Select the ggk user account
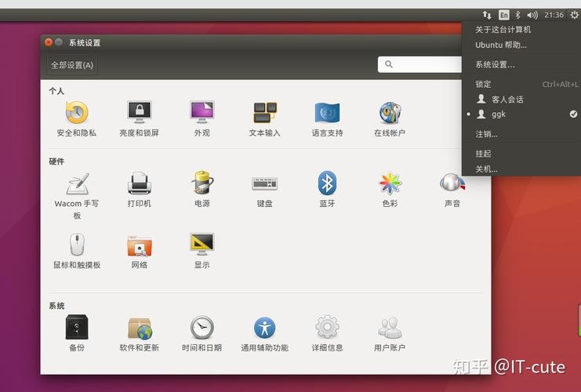581x392 pixels. 499,114
